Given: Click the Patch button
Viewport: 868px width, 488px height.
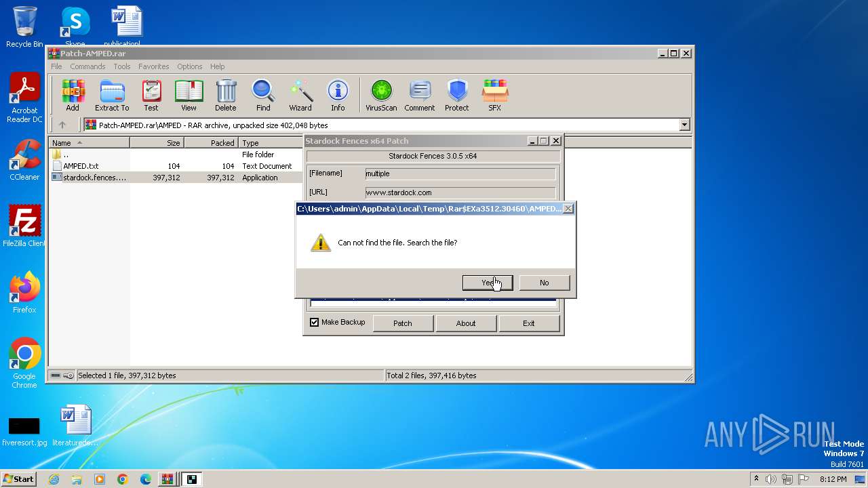Looking at the screenshot, I should pyautogui.click(x=403, y=323).
